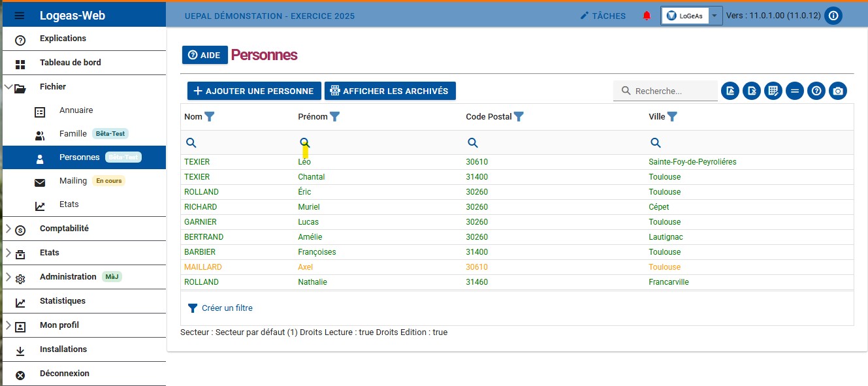Select Statistiques in the sidebar

[62, 301]
